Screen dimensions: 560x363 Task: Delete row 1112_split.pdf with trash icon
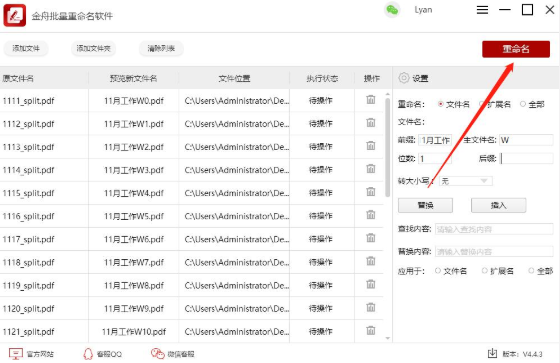[x=371, y=123]
